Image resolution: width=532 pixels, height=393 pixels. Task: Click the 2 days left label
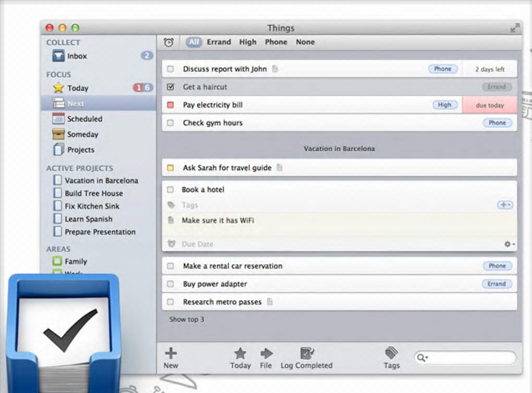pos(490,69)
